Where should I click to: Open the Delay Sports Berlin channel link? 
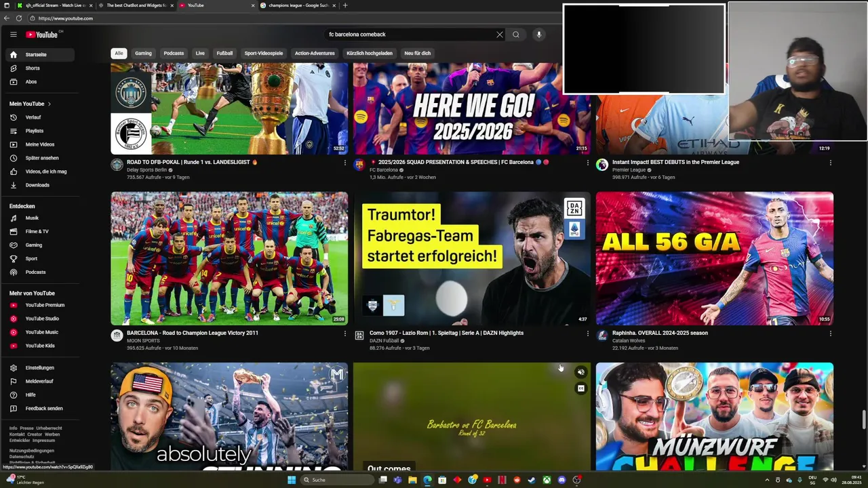[146, 170]
